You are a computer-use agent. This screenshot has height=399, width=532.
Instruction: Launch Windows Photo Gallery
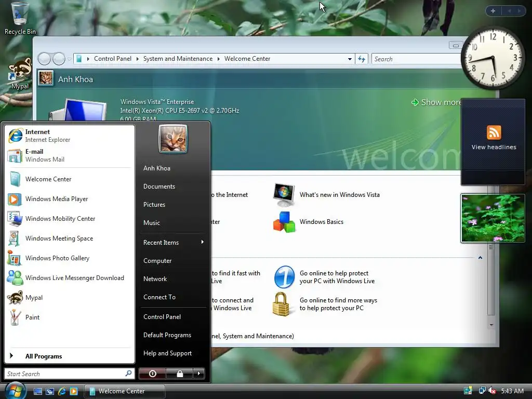click(70, 258)
